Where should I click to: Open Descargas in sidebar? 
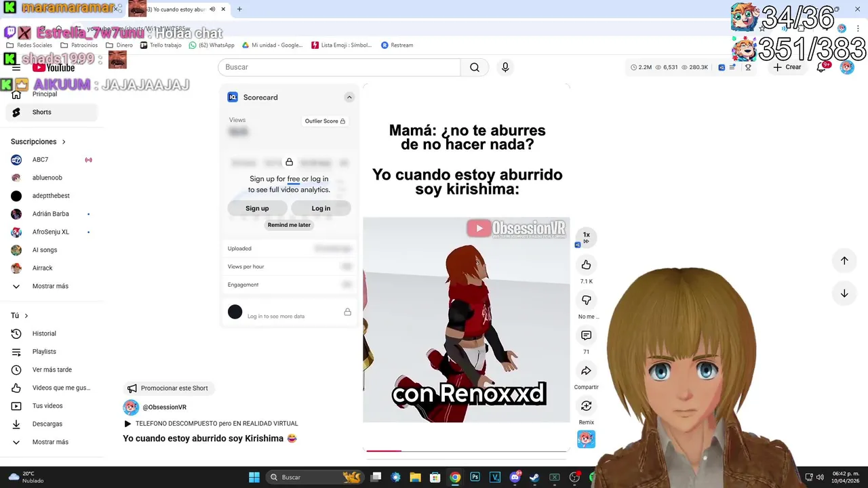click(x=51, y=424)
